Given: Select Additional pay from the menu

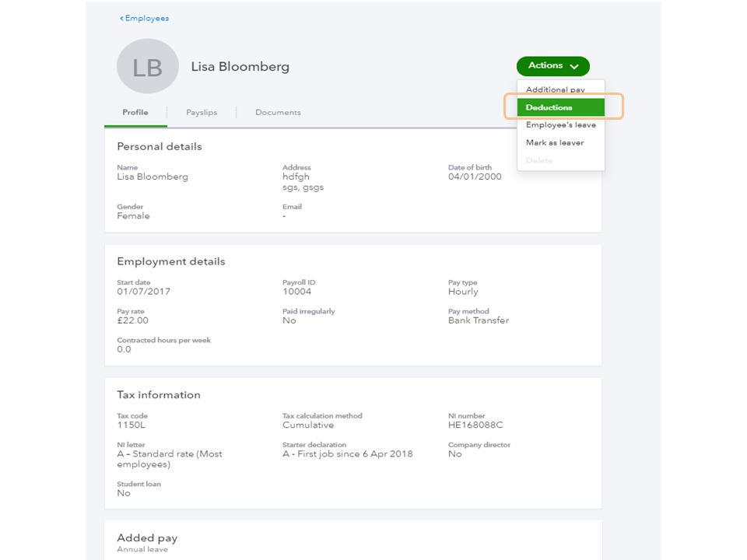Looking at the screenshot, I should tap(555, 89).
